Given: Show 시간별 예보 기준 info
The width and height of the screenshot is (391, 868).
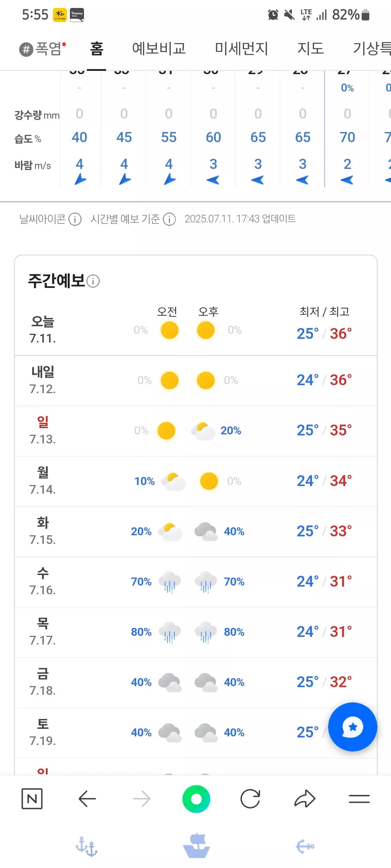Looking at the screenshot, I should point(169,219).
